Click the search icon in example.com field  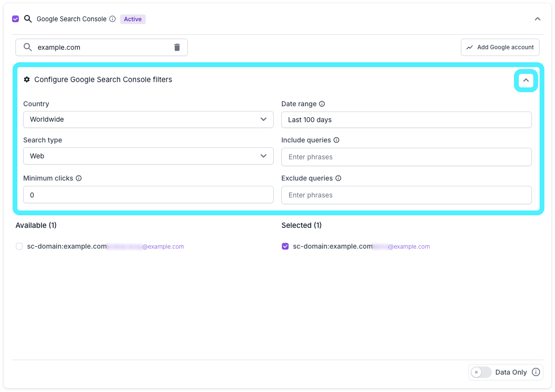pos(28,47)
